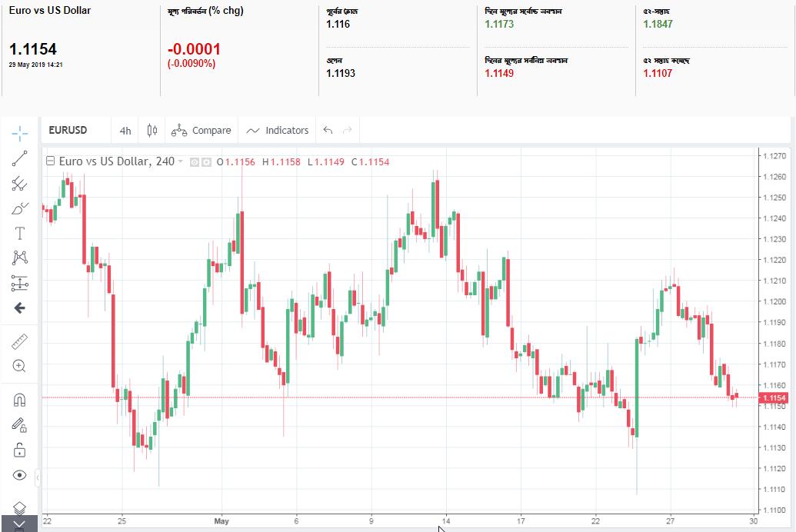Click the current price label 1.1154 on the price axis
This screenshot has height=532, width=796.
774,398
